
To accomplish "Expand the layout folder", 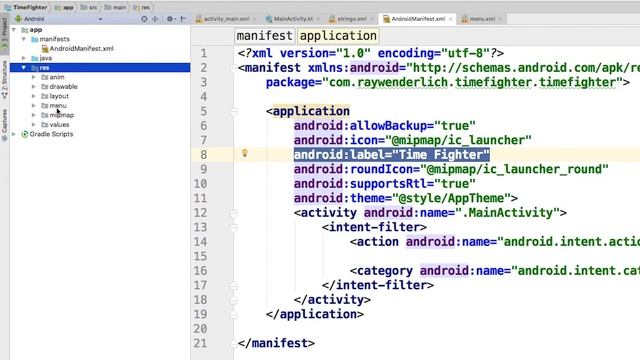I will point(34,96).
